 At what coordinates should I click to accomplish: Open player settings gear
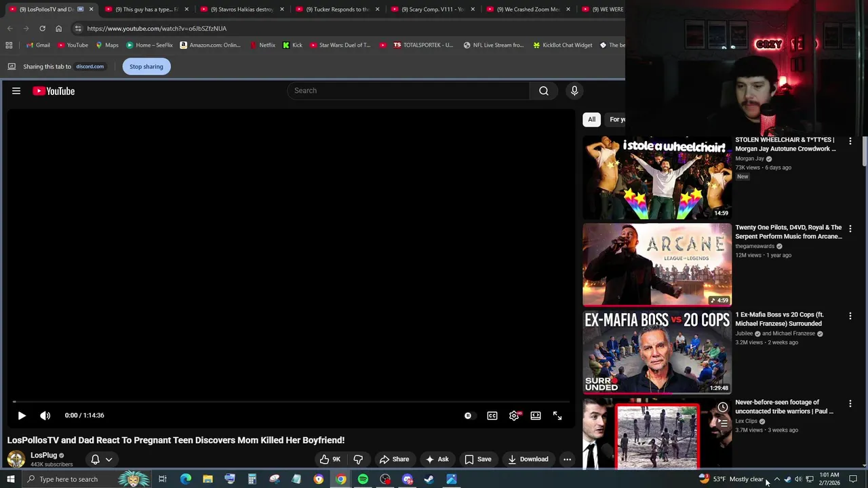[514, 415]
